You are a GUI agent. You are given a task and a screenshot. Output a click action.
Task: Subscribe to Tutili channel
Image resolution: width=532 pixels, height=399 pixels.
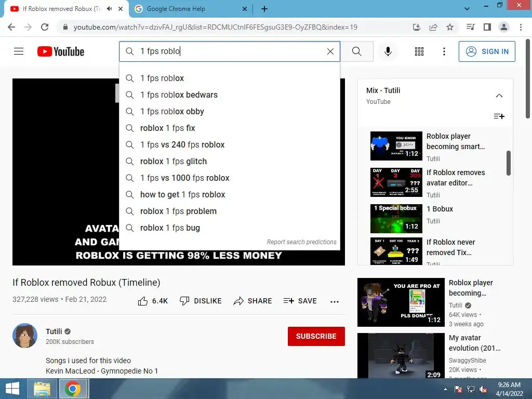(316, 336)
